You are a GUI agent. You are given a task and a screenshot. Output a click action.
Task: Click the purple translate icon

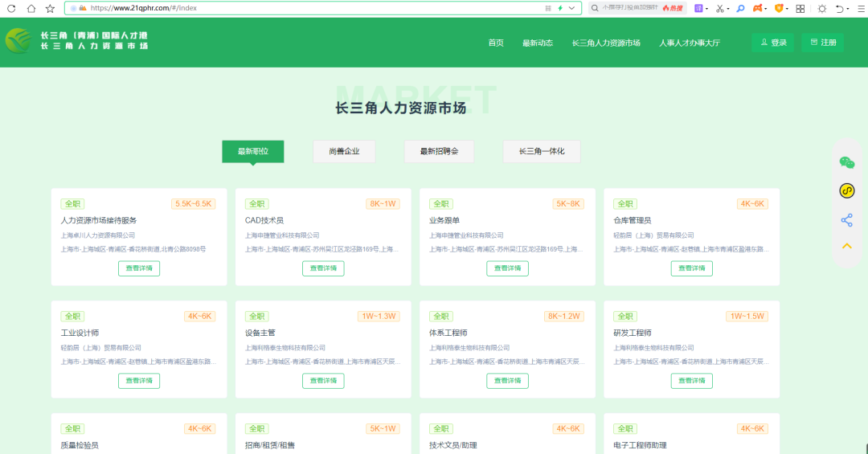[698, 8]
